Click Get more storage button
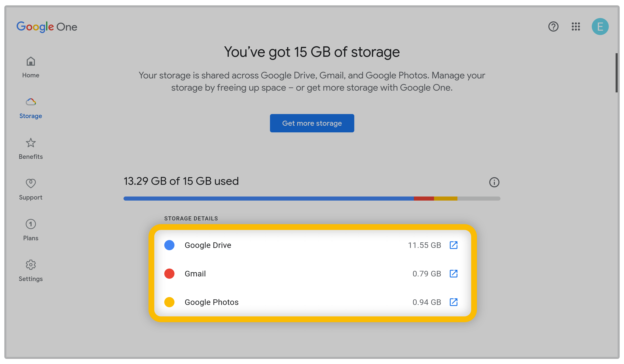Screen dimensions: 624x364 click(312, 123)
